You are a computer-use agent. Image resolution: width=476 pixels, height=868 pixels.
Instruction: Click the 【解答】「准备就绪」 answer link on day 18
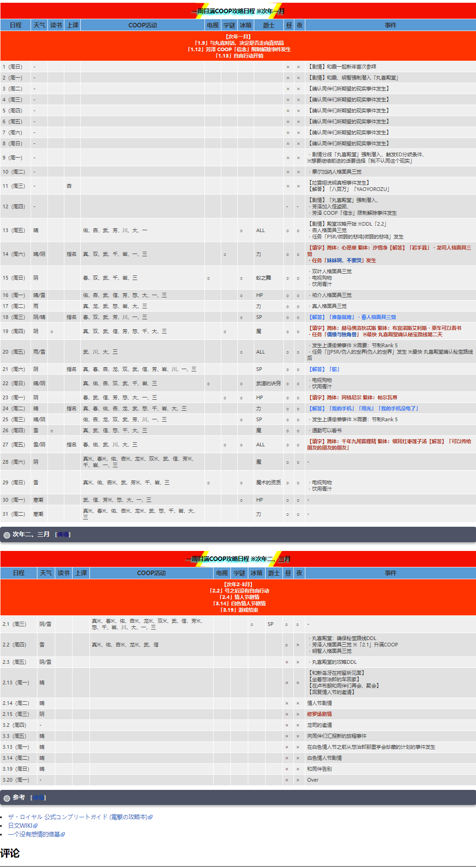(331, 317)
